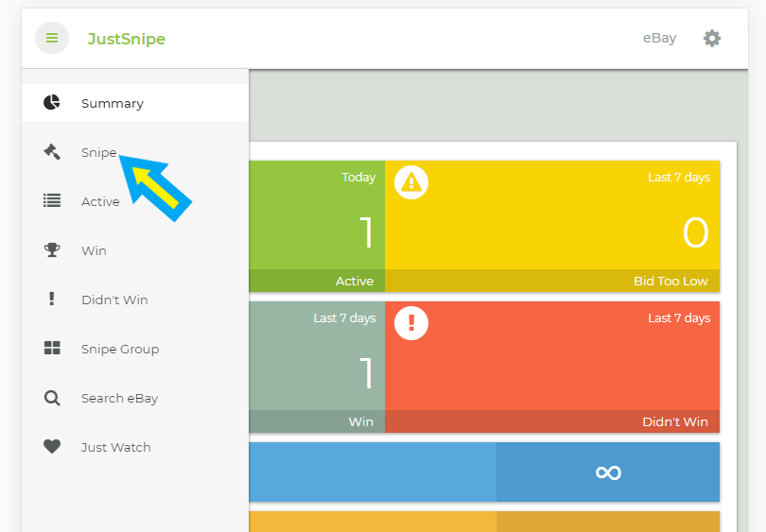Click the green Active today card
The width and height of the screenshot is (766, 532).
(x=317, y=225)
